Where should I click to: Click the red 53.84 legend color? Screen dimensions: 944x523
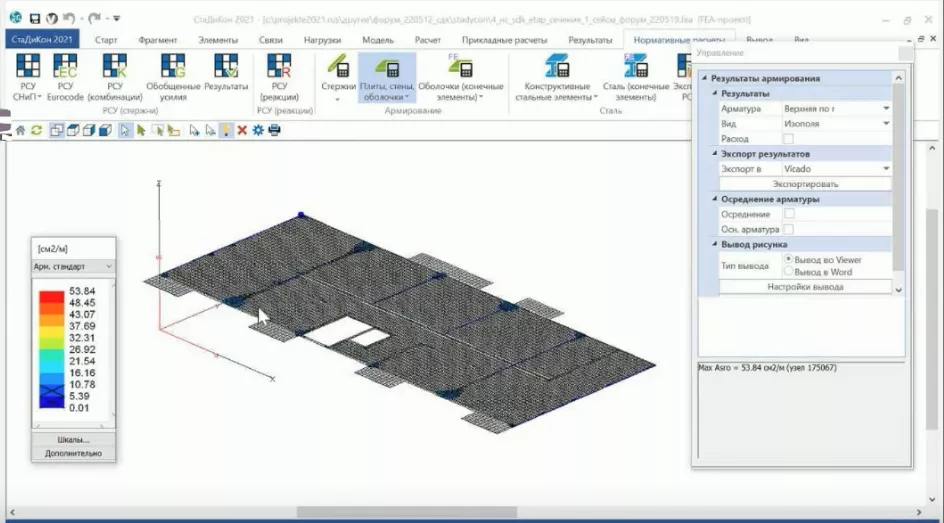51,293
